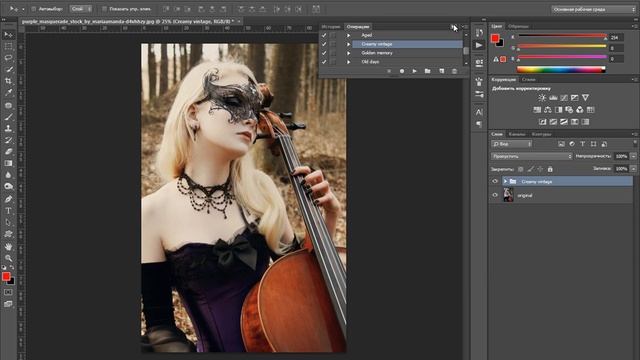Select the Move tool in the toolbox
This screenshot has height=360, width=640.
(x=8, y=35)
